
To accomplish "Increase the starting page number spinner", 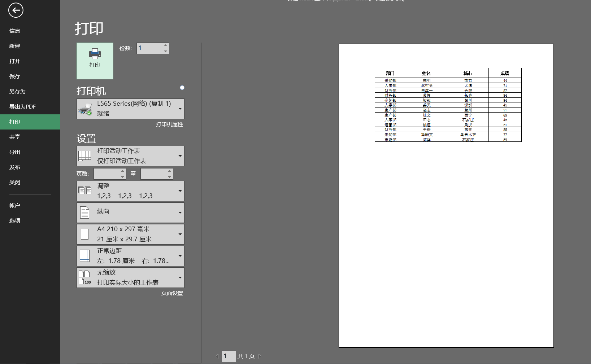I will coord(122,171).
